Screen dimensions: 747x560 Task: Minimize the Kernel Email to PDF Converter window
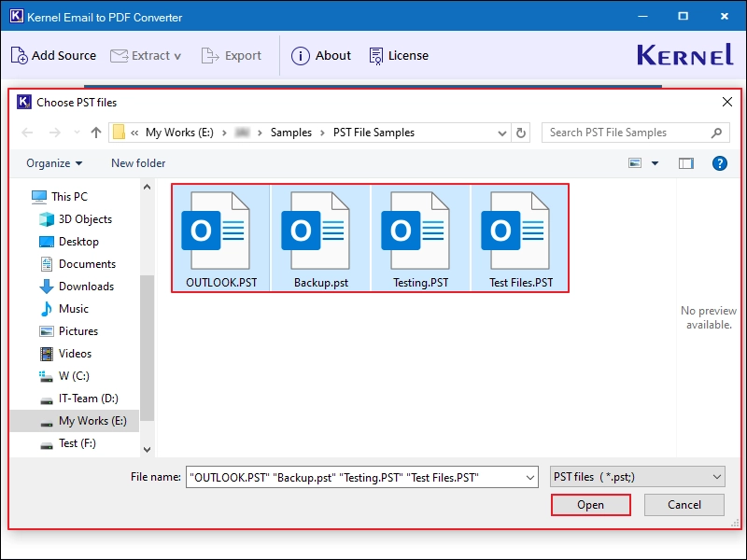[642, 16]
